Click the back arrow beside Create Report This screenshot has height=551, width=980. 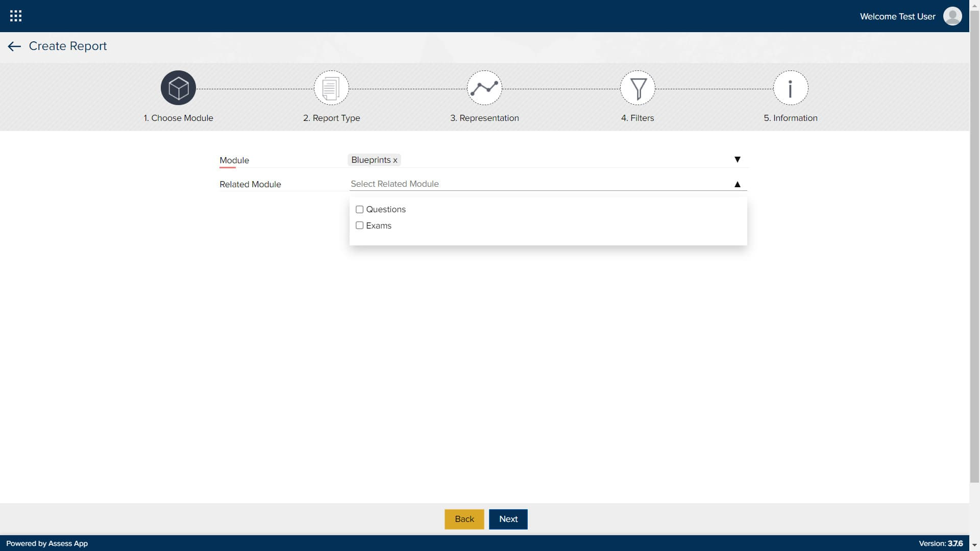(14, 46)
